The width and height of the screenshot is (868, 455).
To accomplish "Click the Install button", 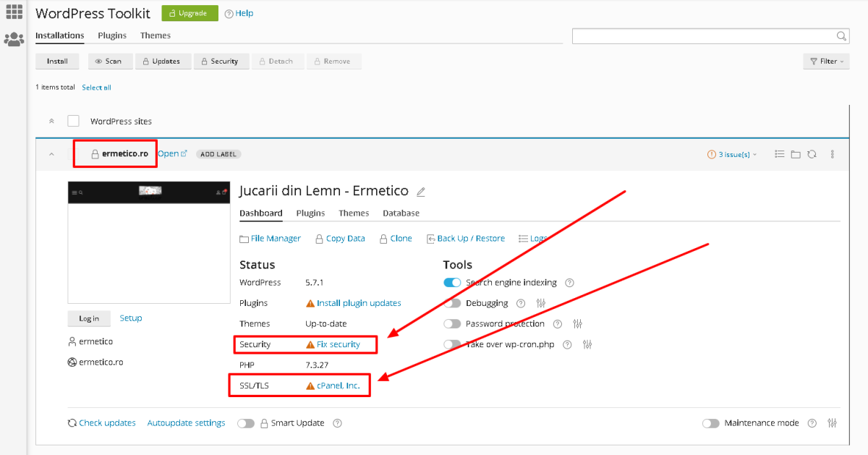I will (x=58, y=61).
